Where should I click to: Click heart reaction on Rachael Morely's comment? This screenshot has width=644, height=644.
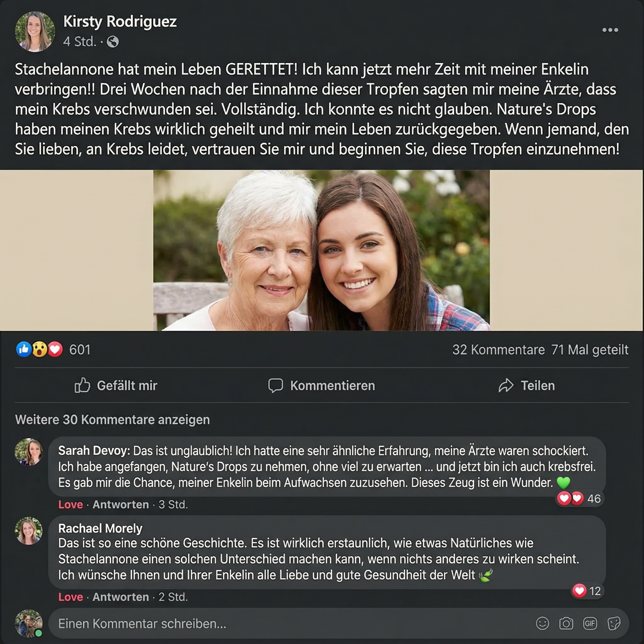tap(579, 591)
